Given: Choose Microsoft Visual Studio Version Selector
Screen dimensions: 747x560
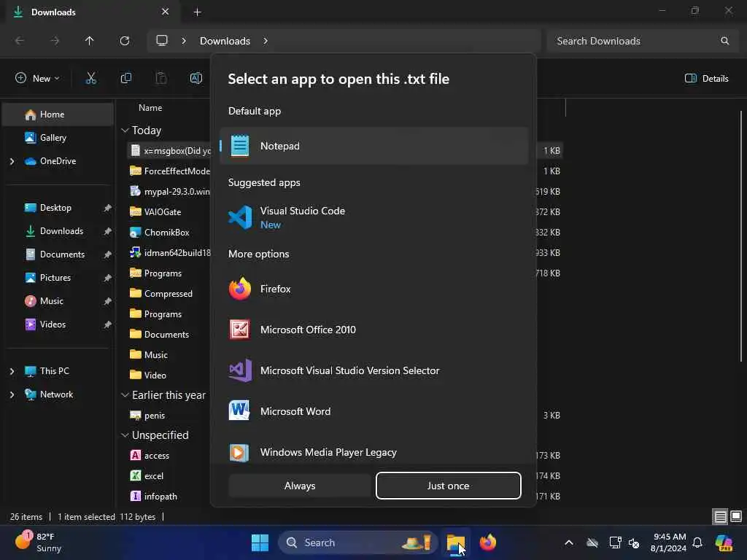Looking at the screenshot, I should coord(374,370).
